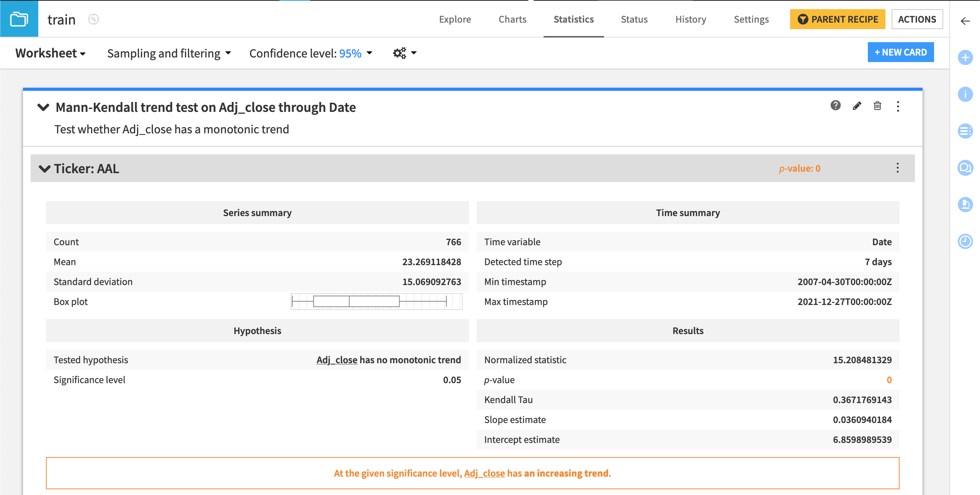Screen dimensions: 980x495
Task: Open the Lab panel from the right sidebar
Action: pos(965,205)
